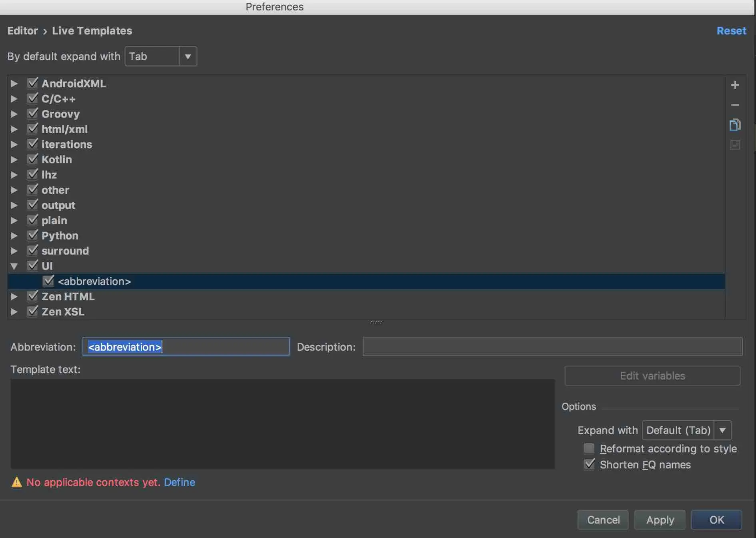Focus the Abbreviation input field
Viewport: 756px width, 538px height.
[186, 347]
